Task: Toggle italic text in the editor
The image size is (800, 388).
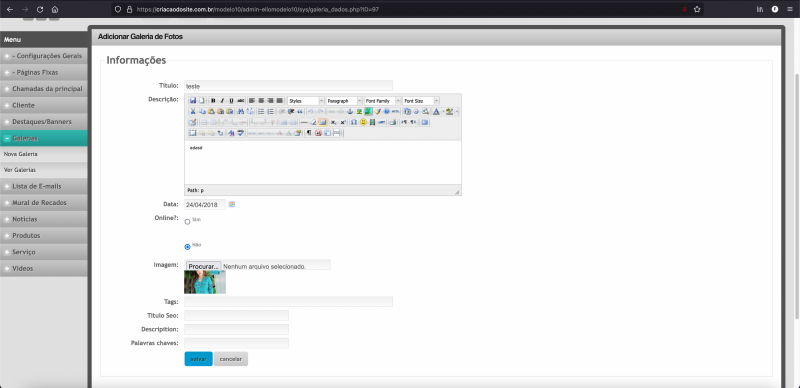Action: coord(222,101)
